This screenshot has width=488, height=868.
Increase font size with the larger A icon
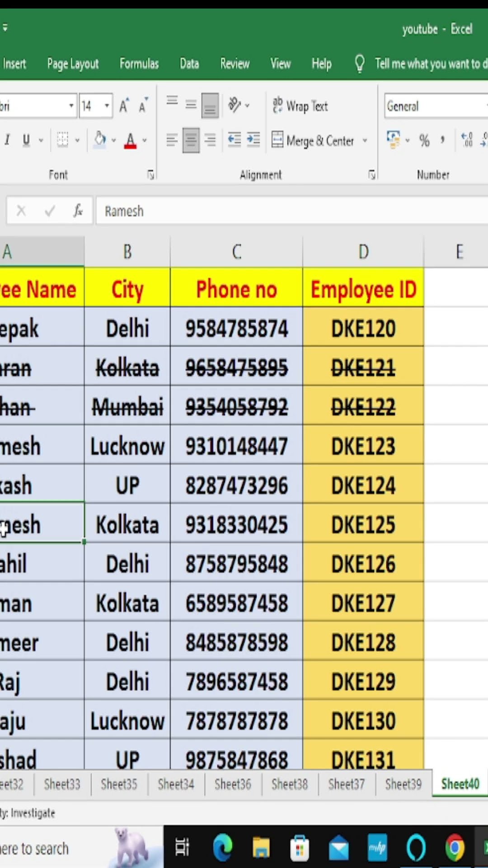click(x=124, y=106)
